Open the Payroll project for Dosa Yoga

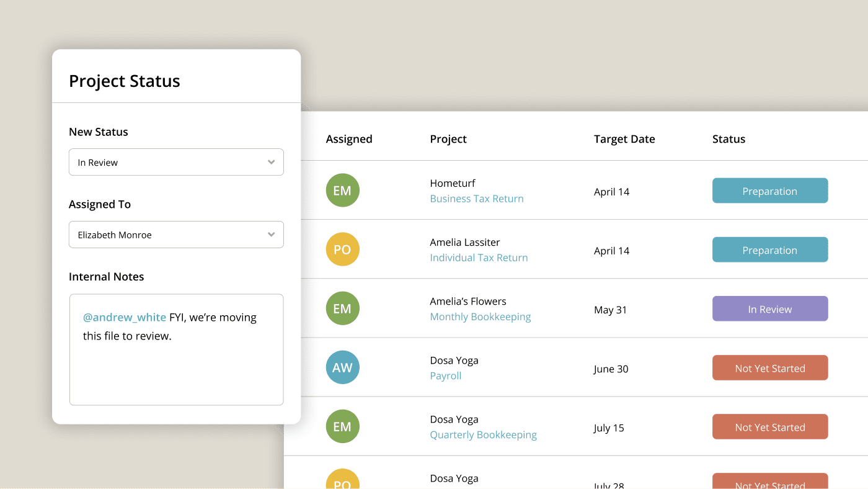click(446, 375)
